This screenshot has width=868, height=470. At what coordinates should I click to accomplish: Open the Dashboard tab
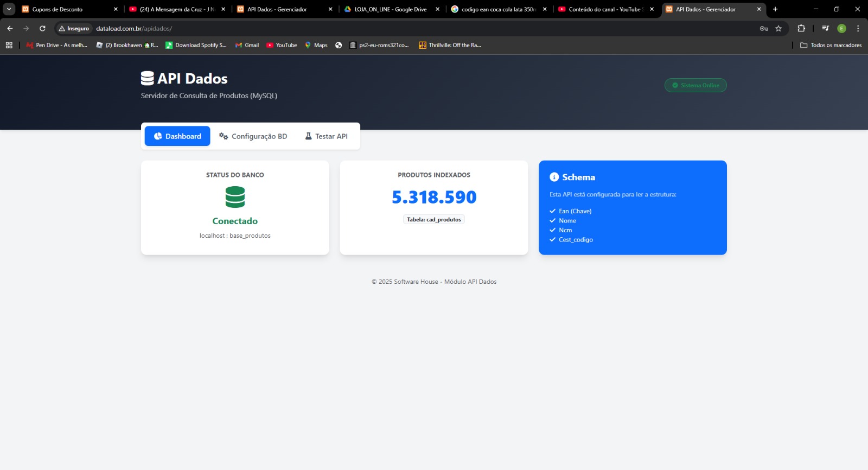(177, 136)
